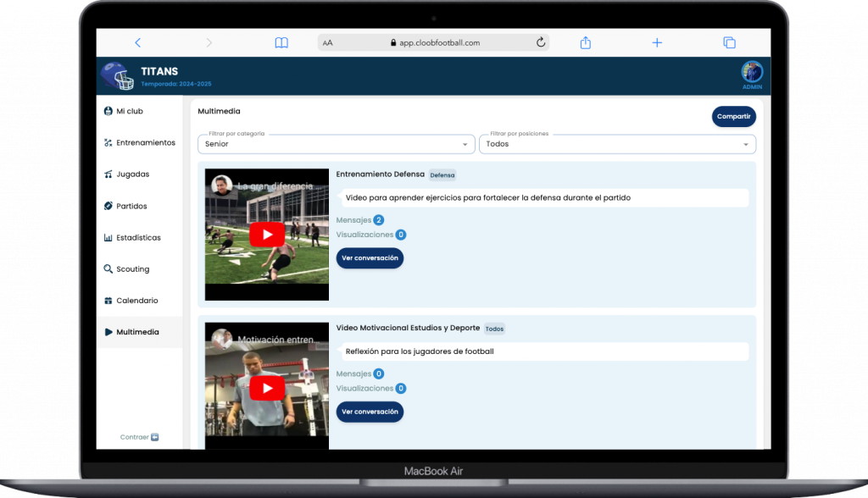
Task: Open Ver conversación for Entrenamiento Defensa
Action: (370, 258)
